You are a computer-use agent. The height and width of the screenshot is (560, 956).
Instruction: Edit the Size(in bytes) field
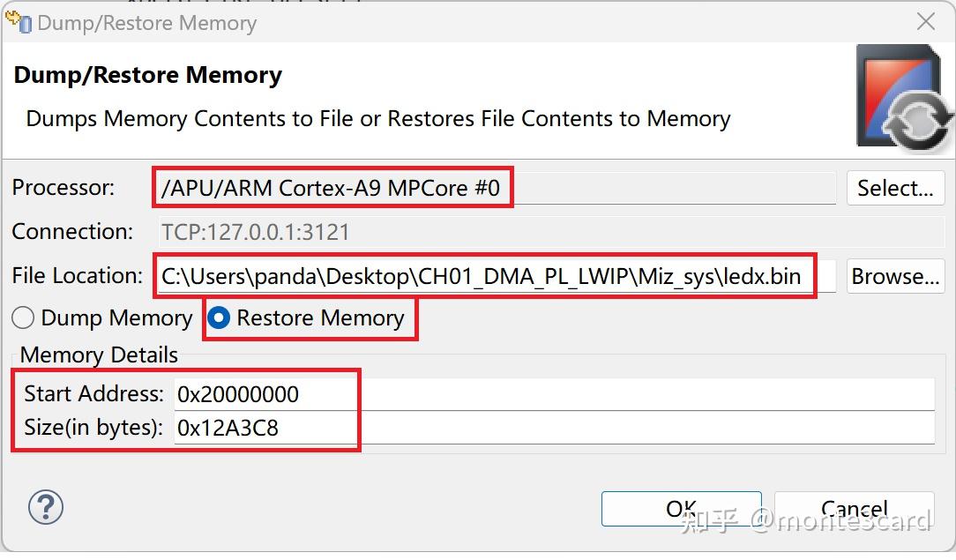pos(554,428)
